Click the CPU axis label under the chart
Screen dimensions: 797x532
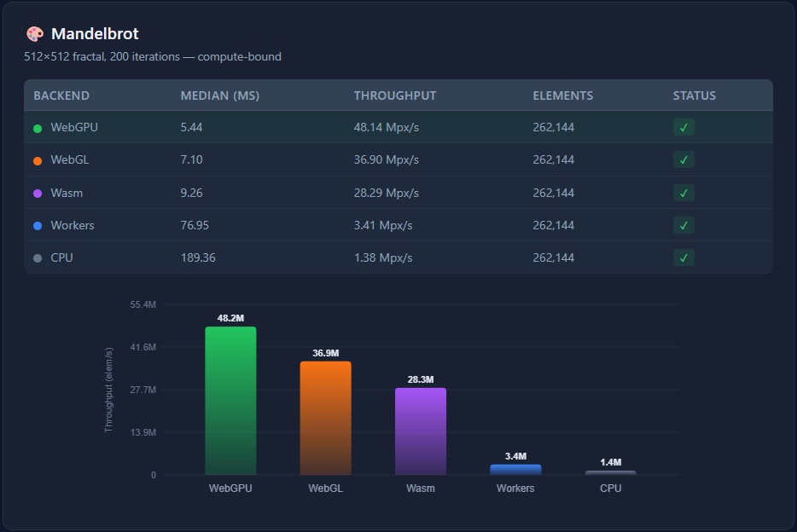[x=609, y=489]
